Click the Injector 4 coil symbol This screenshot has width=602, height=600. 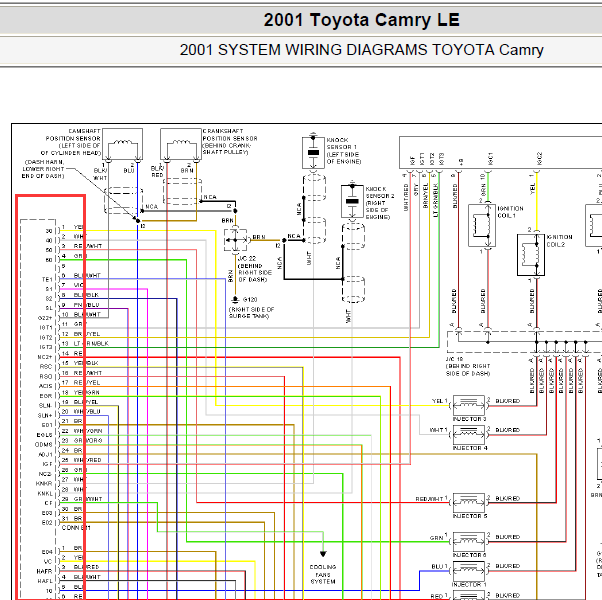[469, 434]
